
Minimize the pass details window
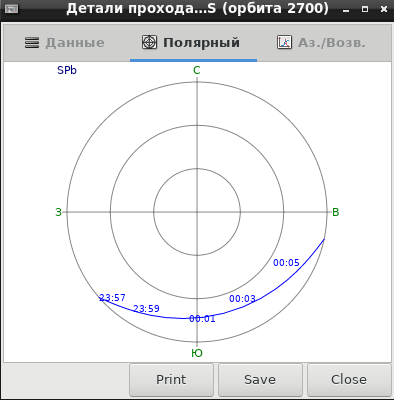[x=346, y=10]
